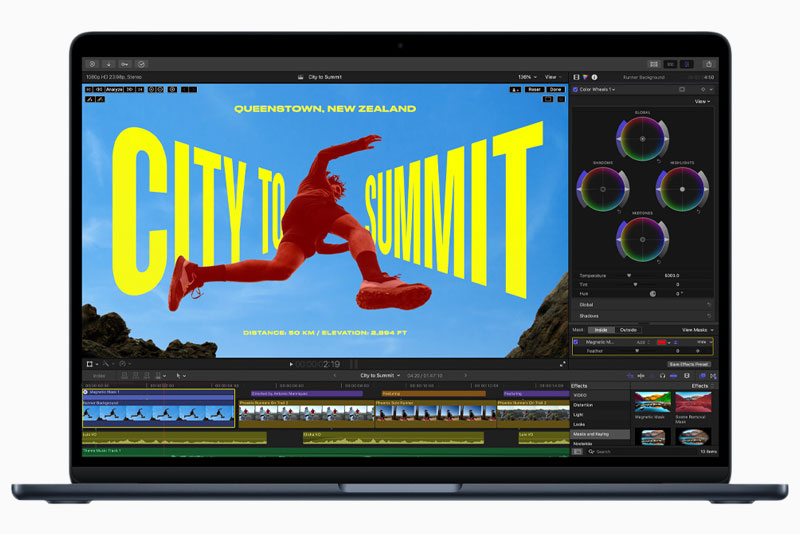Toggle the Magnetic Mask checkbox

(x=576, y=342)
